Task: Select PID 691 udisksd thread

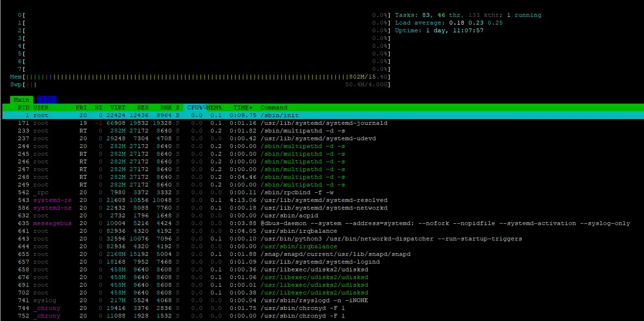Action: point(322,285)
